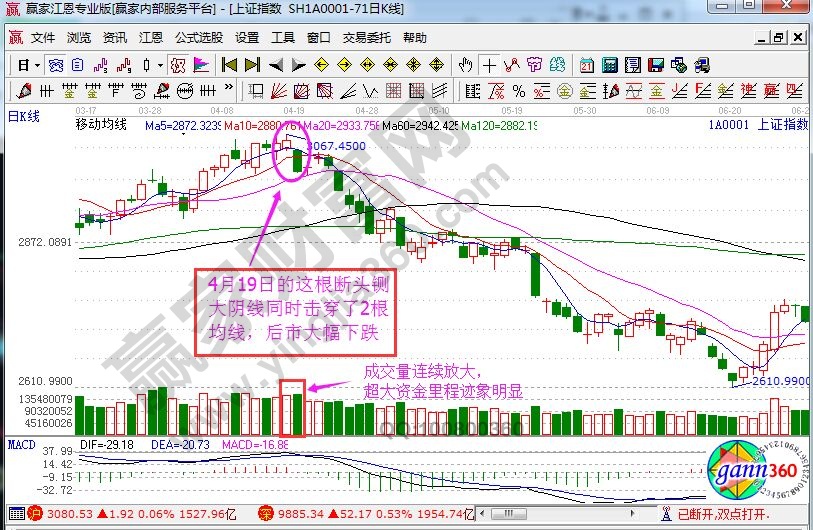Toggle the crosshair cursor button
Viewport: 813px width, 530px height.
point(489,65)
